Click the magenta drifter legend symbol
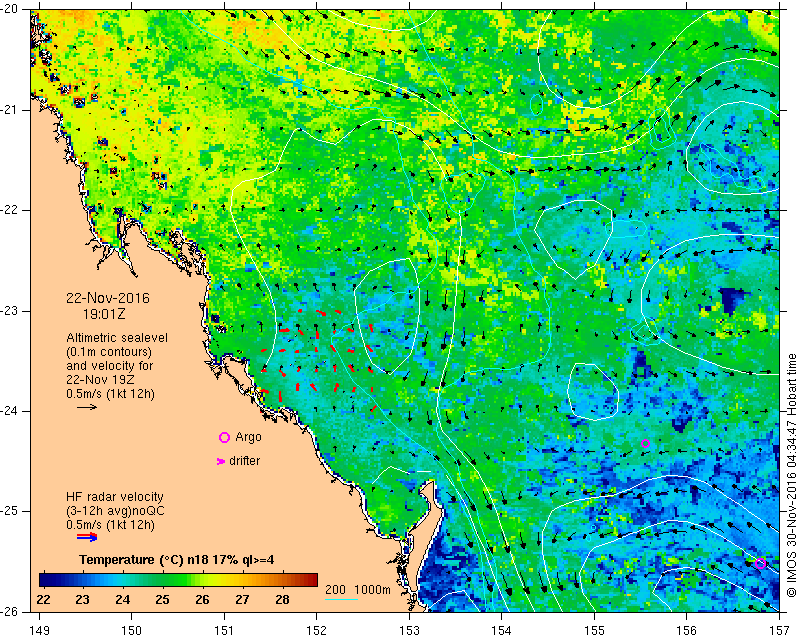The width and height of the screenshot is (800, 640). pos(221,461)
